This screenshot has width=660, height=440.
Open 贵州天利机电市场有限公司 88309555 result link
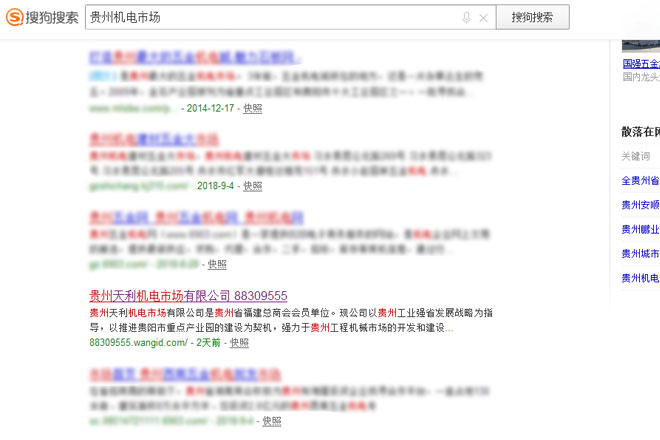pos(188,296)
